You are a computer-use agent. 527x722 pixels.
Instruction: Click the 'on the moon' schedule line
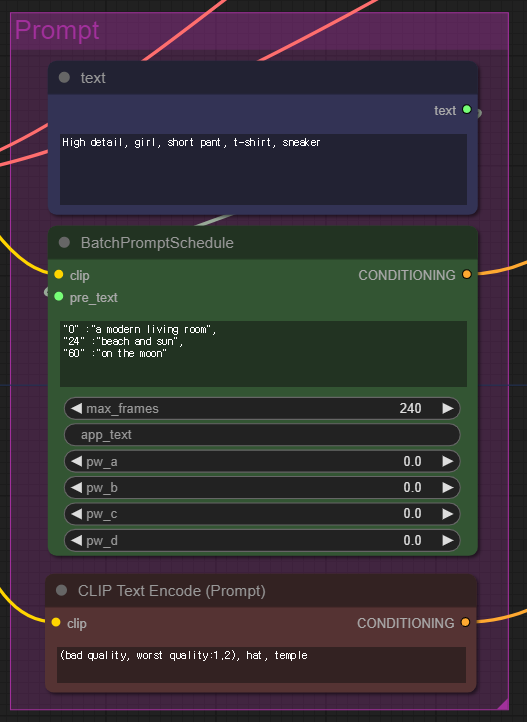pyautogui.click(x=115, y=353)
